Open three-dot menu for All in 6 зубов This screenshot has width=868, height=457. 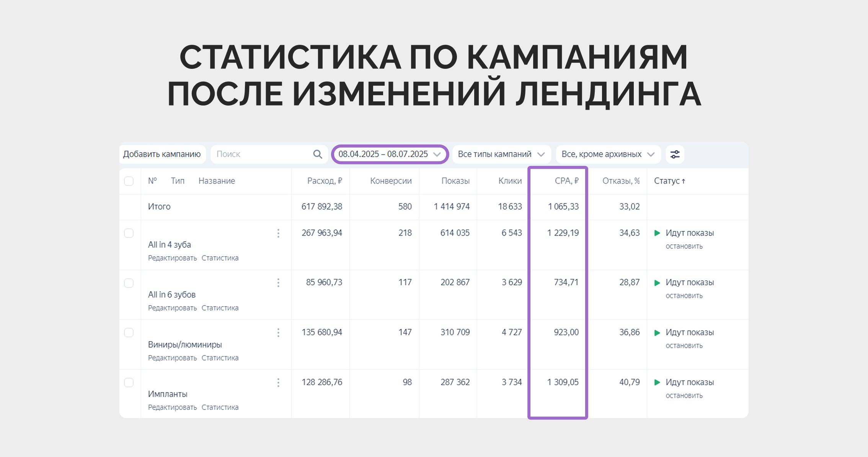pyautogui.click(x=278, y=283)
